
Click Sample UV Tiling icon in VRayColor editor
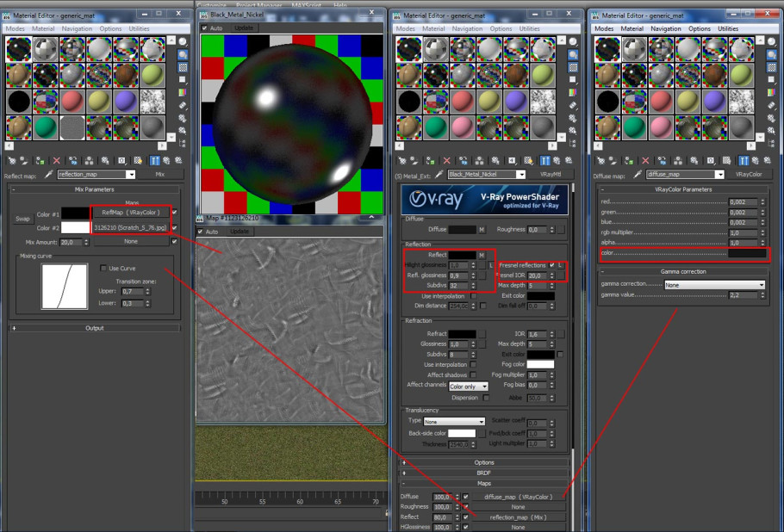[x=771, y=80]
